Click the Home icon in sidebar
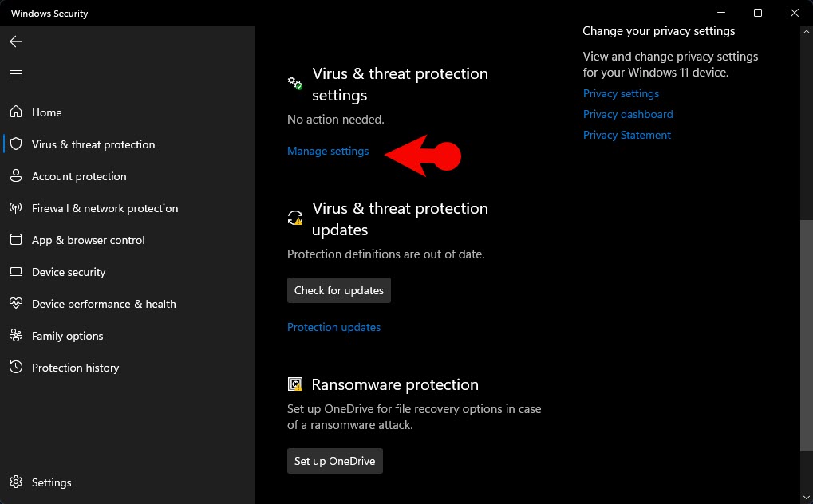 (16, 112)
